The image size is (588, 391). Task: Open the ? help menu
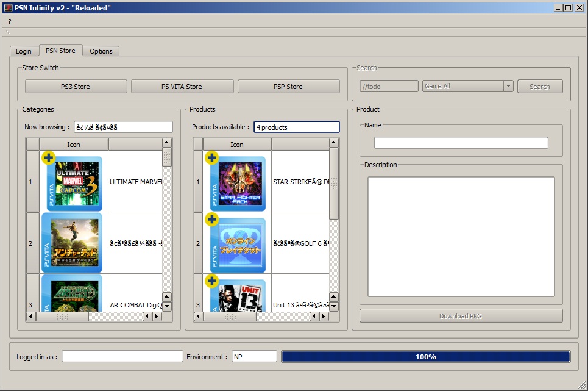[10, 21]
